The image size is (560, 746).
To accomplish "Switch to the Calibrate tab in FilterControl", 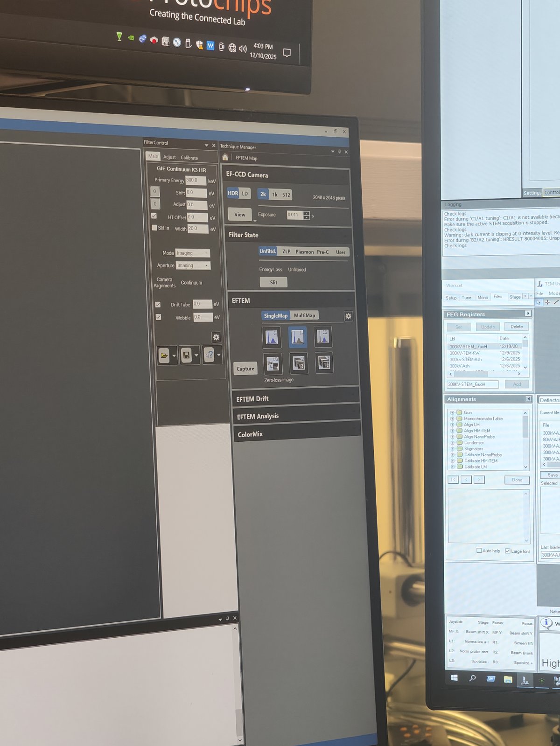I will coord(189,158).
